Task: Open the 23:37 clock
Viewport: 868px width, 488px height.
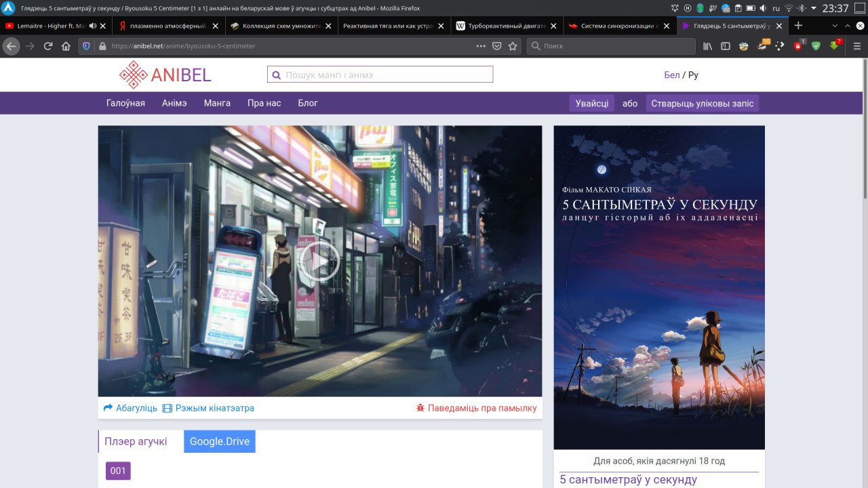Action: [835, 8]
